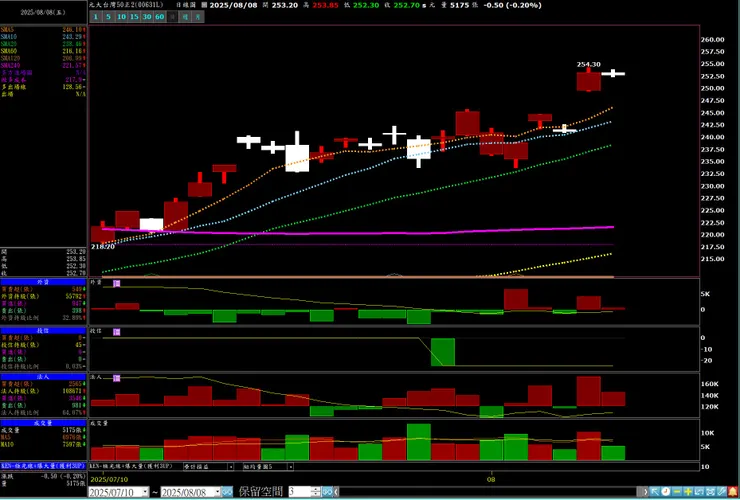
Task: Click the KEN strategy name in the chart footer
Action: [131, 466]
